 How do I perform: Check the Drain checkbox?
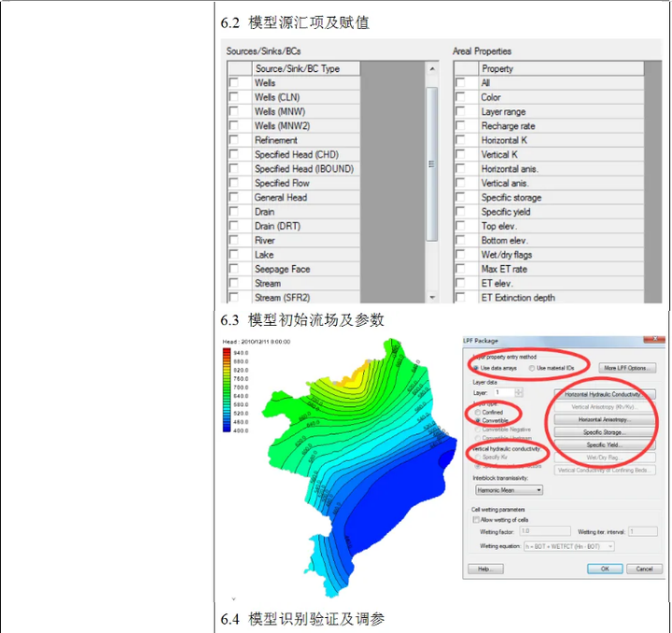234,211
